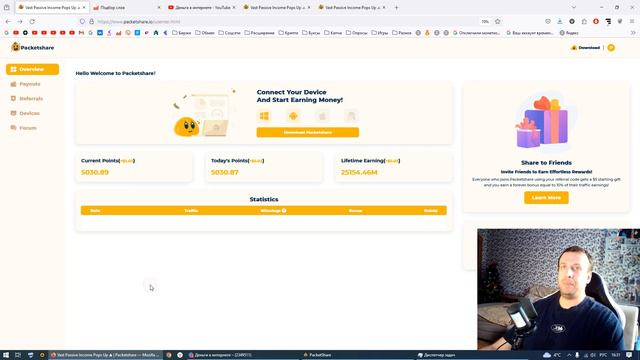Open Task View on the taskbar

(18, 355)
